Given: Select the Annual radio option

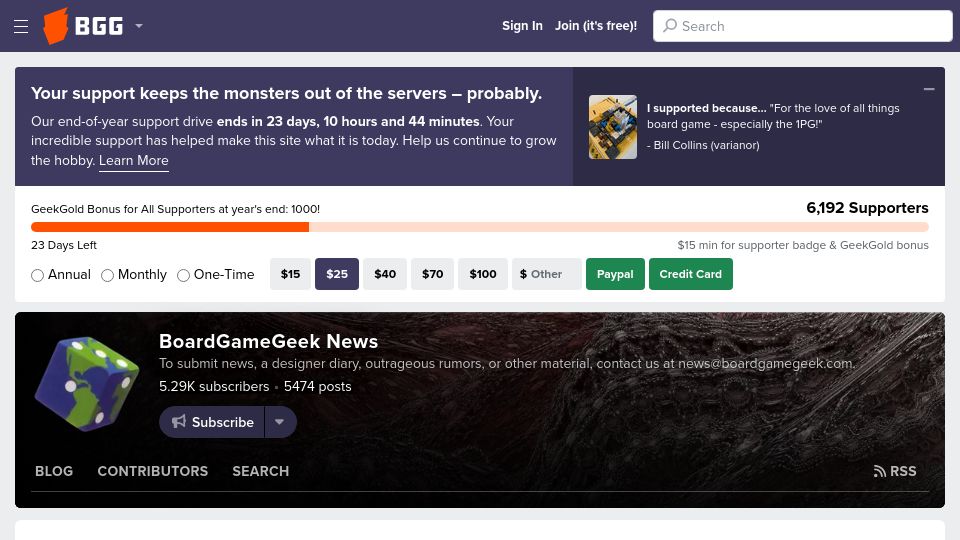Looking at the screenshot, I should (37, 276).
